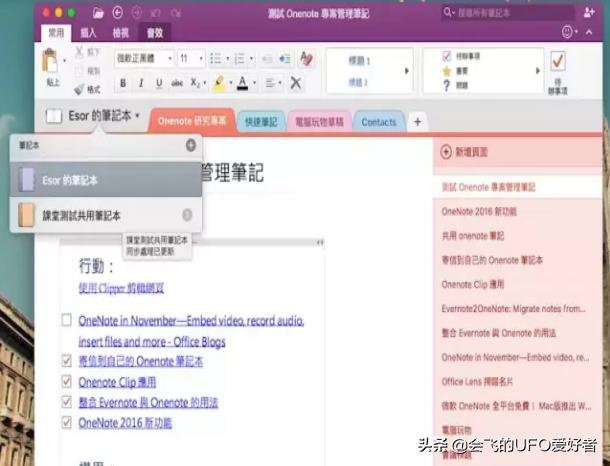
Task: Open the smiley feedback icon
Action: coord(567,32)
